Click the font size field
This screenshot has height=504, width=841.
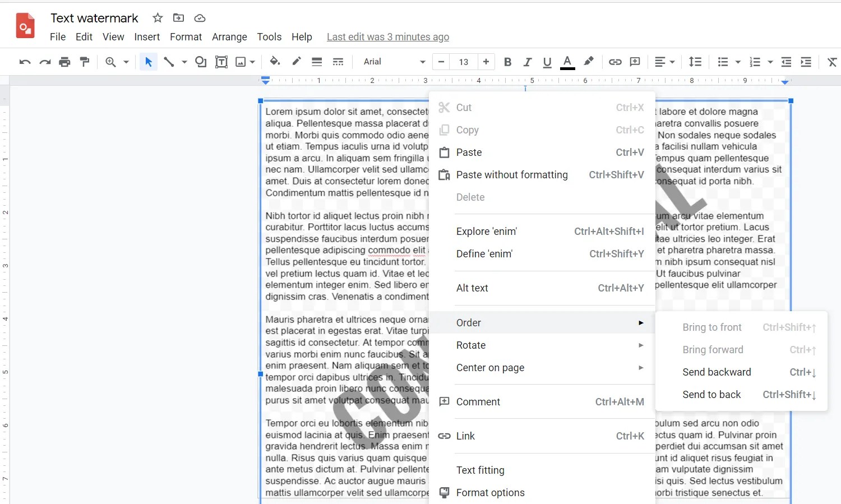click(x=464, y=62)
